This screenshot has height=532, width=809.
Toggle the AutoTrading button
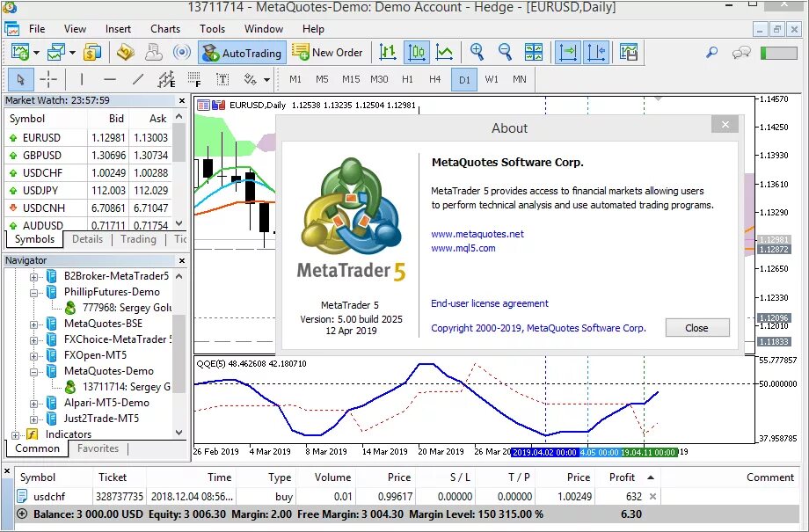242,53
